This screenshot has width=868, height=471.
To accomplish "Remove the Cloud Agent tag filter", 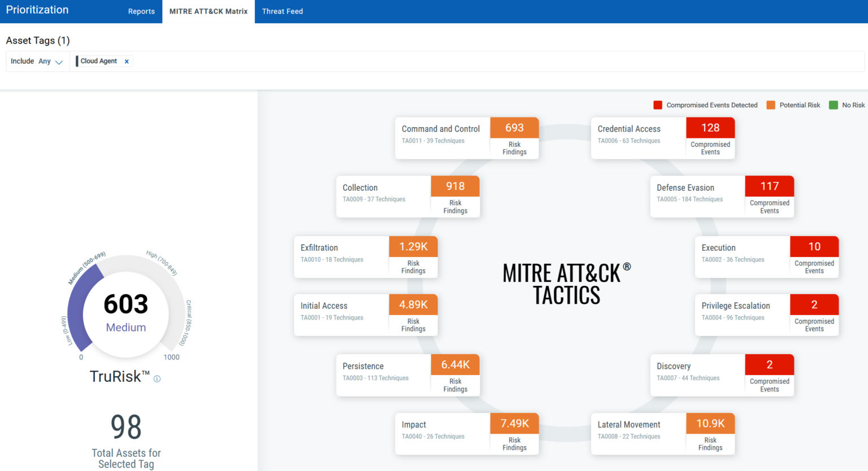I will coord(127,61).
